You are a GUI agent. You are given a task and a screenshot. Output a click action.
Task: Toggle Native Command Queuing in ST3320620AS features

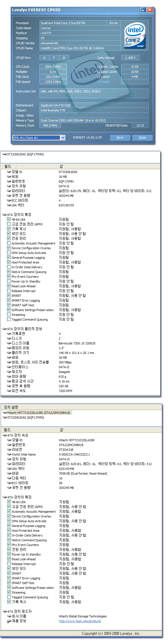coord(9,272)
